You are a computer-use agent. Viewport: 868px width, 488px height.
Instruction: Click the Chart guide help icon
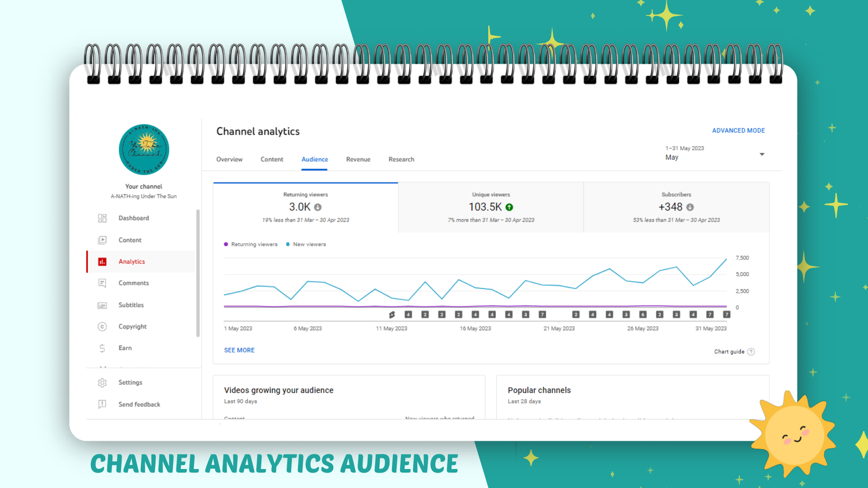751,352
